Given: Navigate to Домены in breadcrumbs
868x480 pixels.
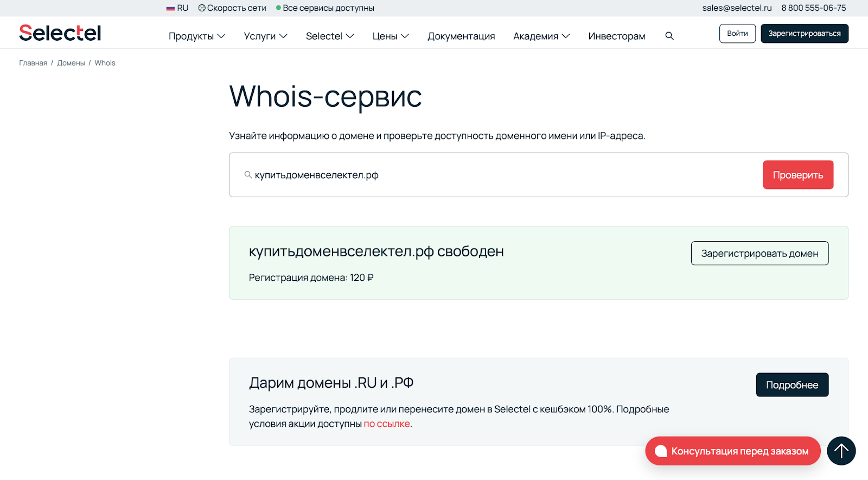Looking at the screenshot, I should click(x=71, y=63).
